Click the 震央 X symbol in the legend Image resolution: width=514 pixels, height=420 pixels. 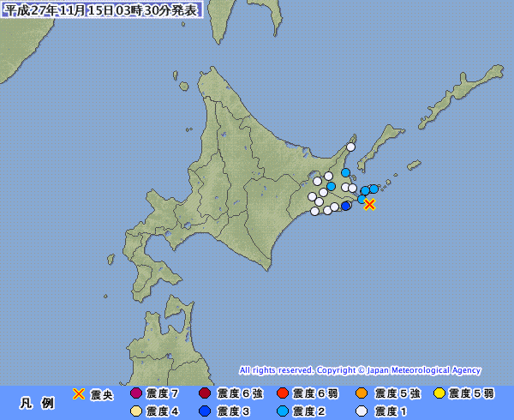(x=79, y=393)
